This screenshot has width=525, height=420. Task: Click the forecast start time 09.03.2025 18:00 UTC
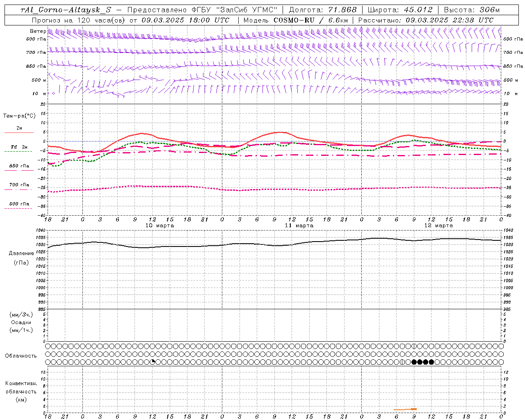tap(185, 20)
